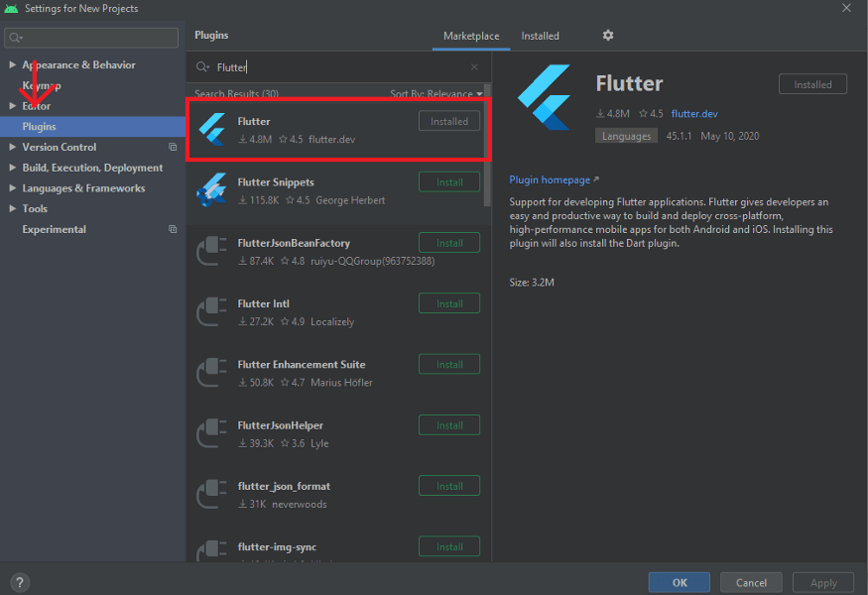The height and width of the screenshot is (595, 868).
Task: Install the FlutterJsonHelper plugin
Action: coord(449,425)
